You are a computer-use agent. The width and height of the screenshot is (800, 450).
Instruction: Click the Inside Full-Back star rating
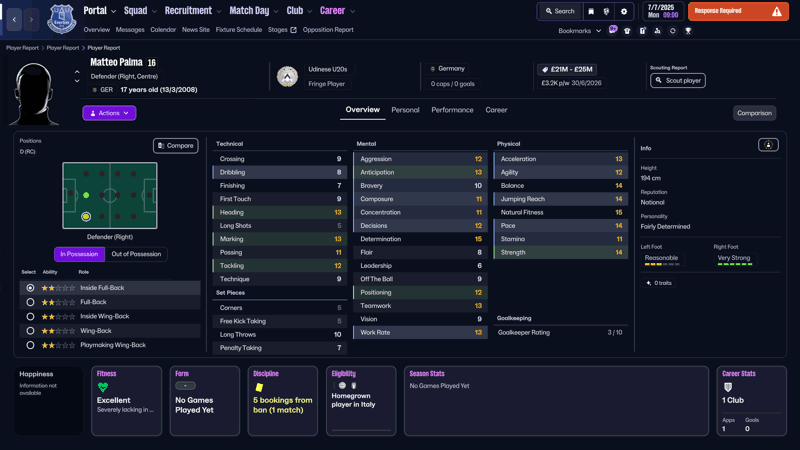pyautogui.click(x=58, y=288)
